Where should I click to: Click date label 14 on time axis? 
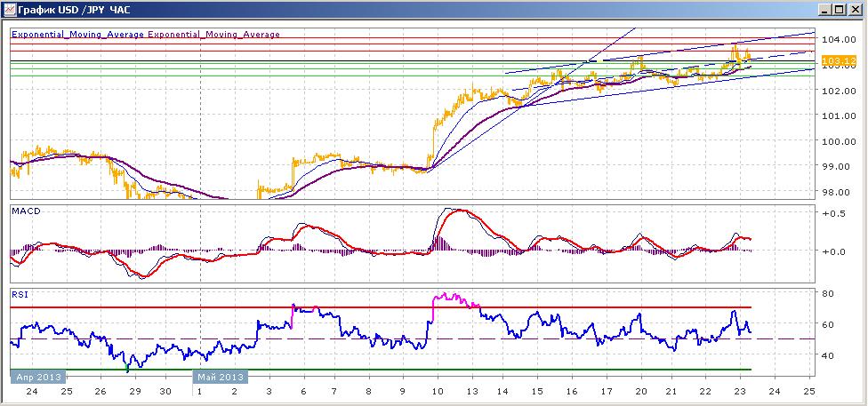[x=503, y=391]
